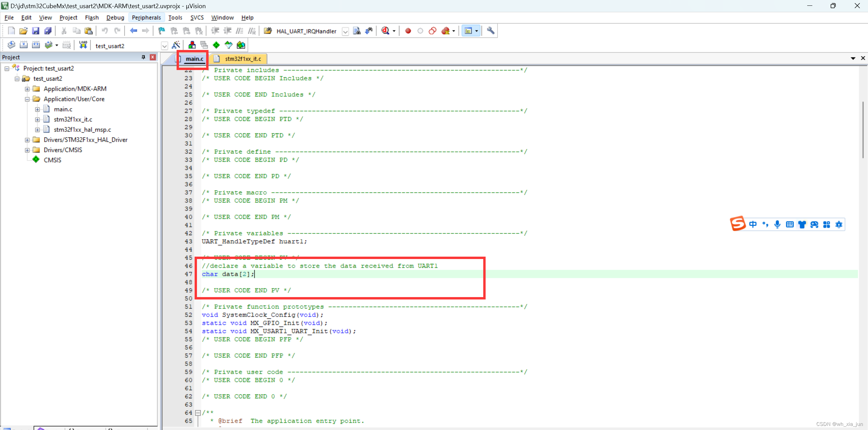Open the Peripherals menu
Image resolution: width=868 pixels, height=430 pixels.
coord(146,17)
